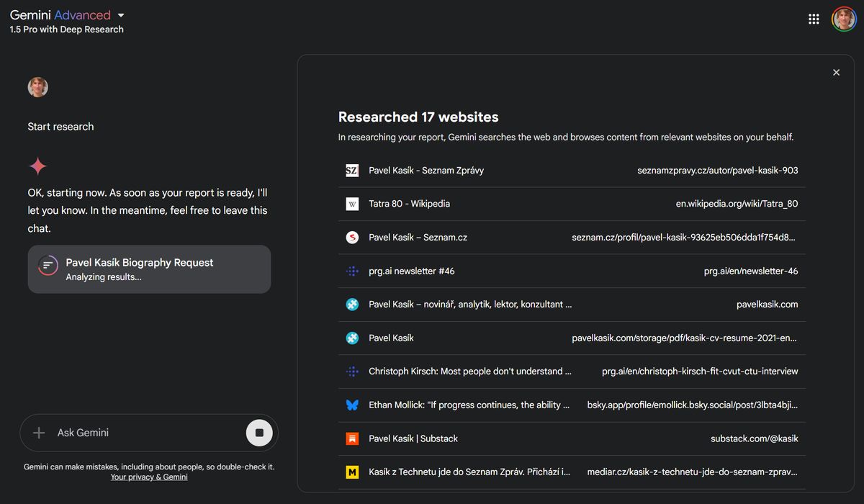Open the Google account profile picture
Screen dimensions: 864x504
(844, 19)
